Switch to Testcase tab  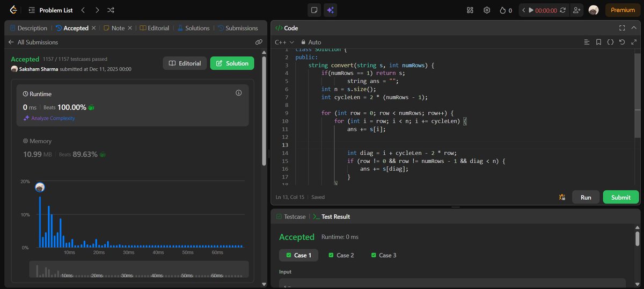[290, 216]
